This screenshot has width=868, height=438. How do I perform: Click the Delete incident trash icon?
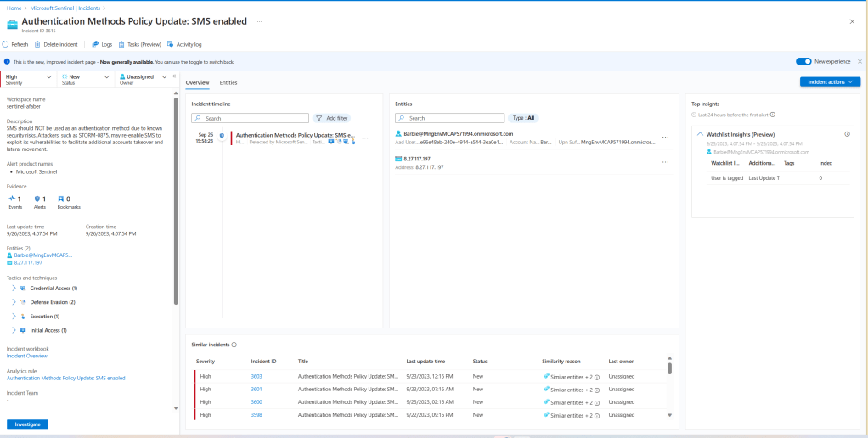click(37, 44)
